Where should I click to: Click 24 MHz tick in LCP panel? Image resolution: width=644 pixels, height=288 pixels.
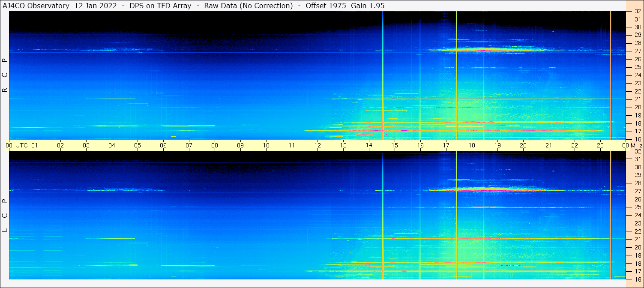tap(638, 215)
